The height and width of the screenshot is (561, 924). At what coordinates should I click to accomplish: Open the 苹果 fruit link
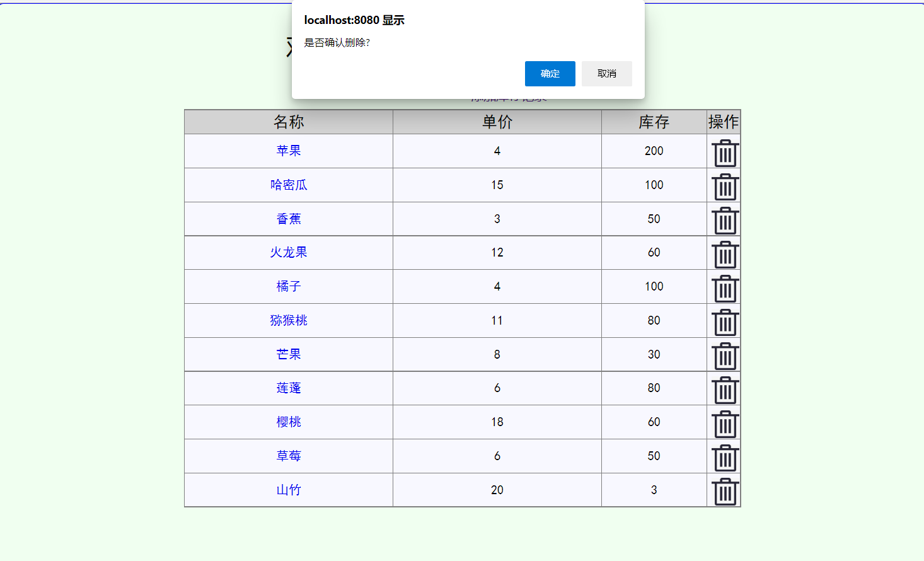click(x=289, y=151)
